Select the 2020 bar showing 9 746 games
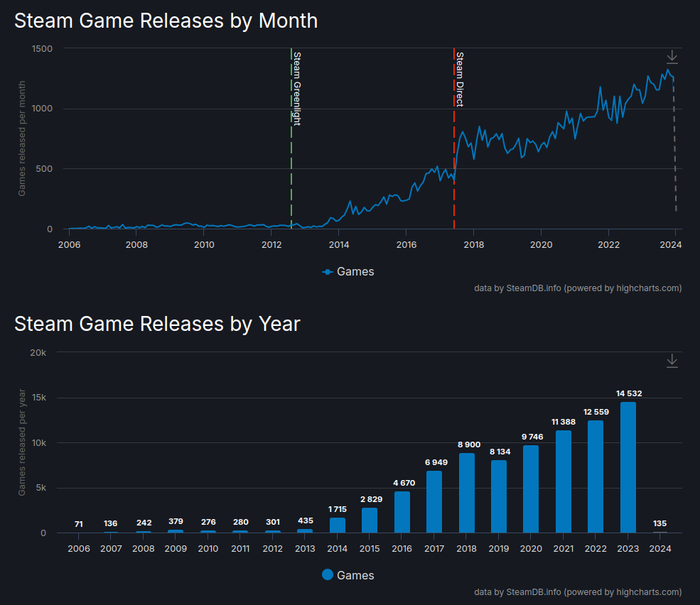Viewport: 700px width, 605px height. (x=531, y=489)
